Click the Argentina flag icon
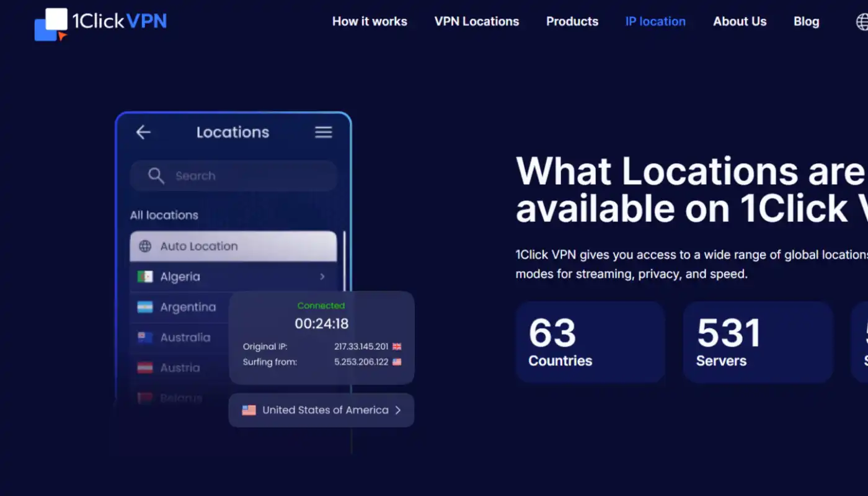 click(145, 307)
